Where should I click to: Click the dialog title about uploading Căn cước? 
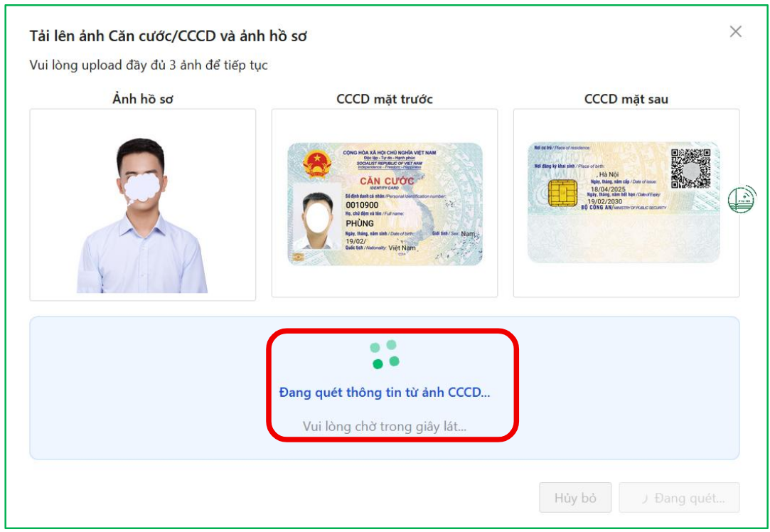tap(168, 36)
